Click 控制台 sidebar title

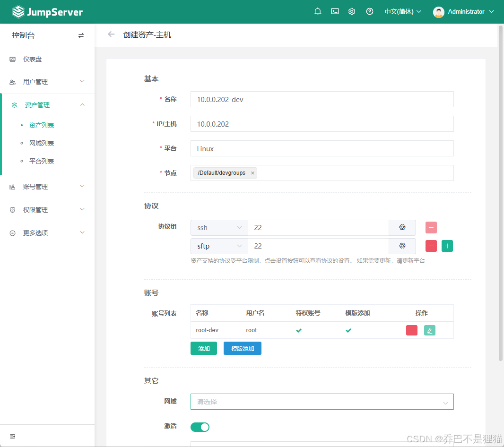(x=23, y=35)
